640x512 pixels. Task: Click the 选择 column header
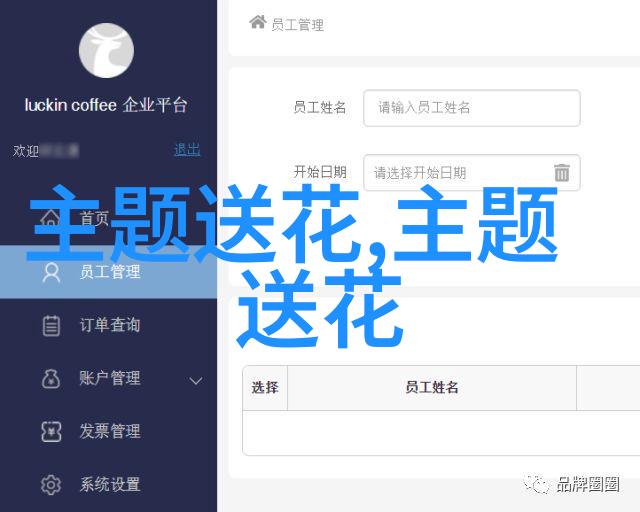coord(265,387)
